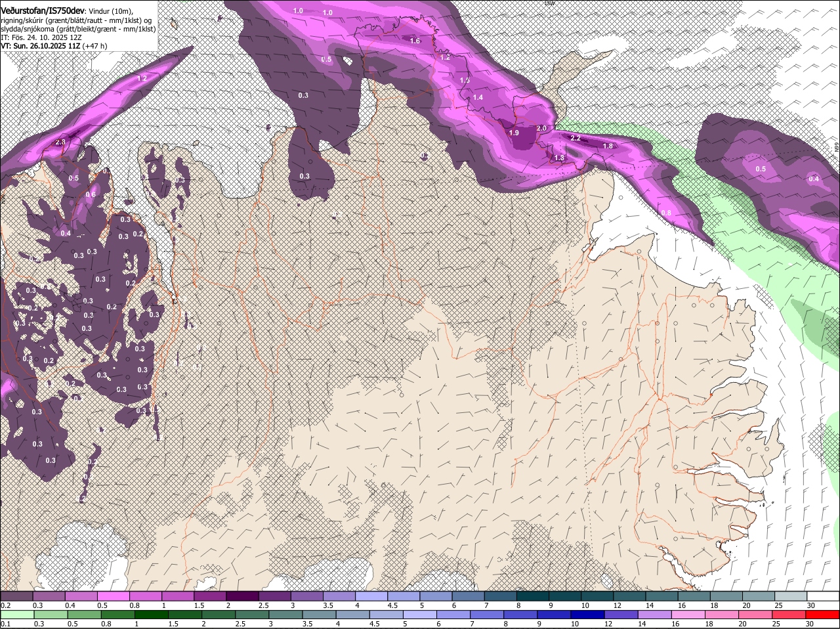
Task: Click bottom legend swatch between 1.5 and 2
Action: tap(184, 615)
